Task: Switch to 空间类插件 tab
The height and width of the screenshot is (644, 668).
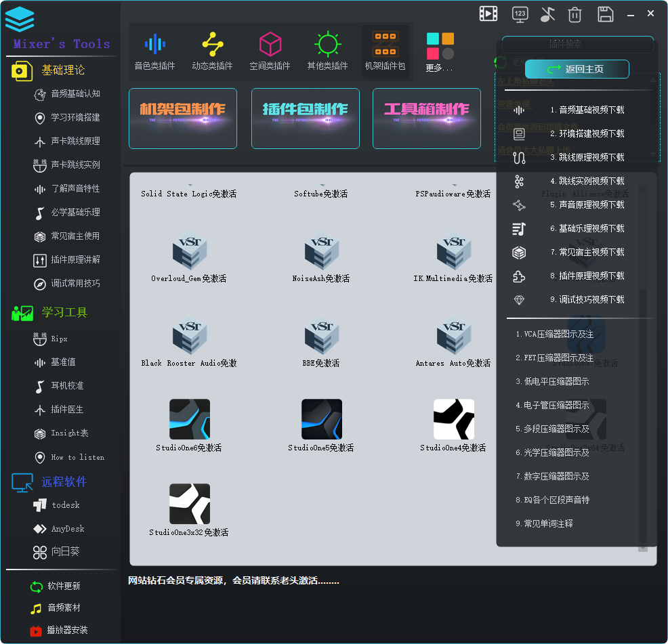Action: click(x=270, y=51)
